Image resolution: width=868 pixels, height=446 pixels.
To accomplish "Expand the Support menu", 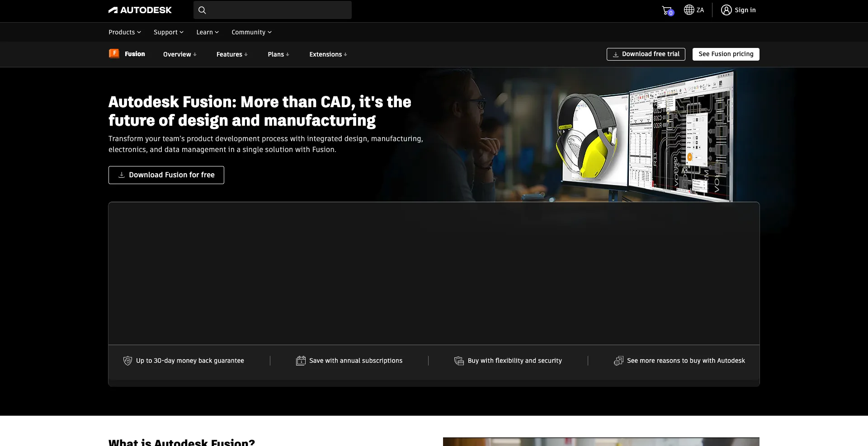I will tap(169, 32).
